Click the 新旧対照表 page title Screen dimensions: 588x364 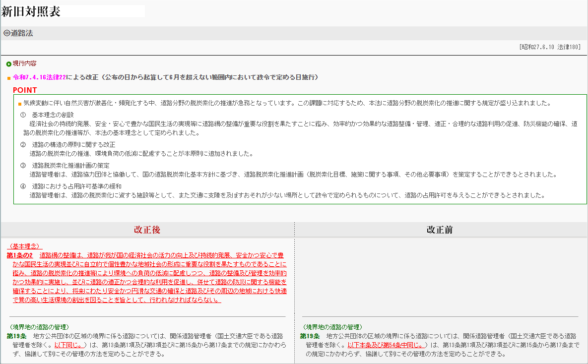31,11
